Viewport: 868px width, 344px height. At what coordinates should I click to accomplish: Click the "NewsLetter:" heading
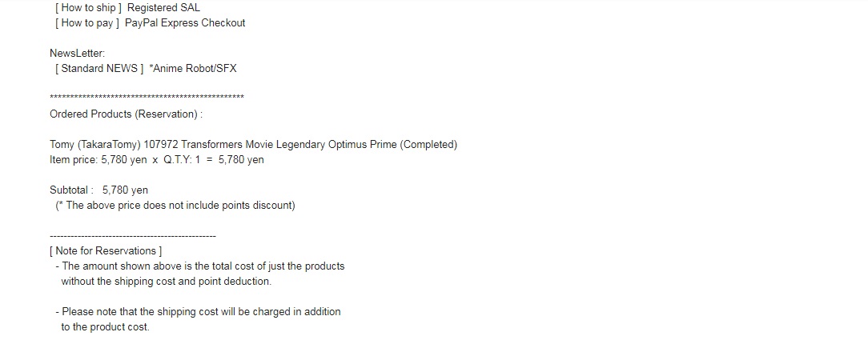click(x=77, y=54)
